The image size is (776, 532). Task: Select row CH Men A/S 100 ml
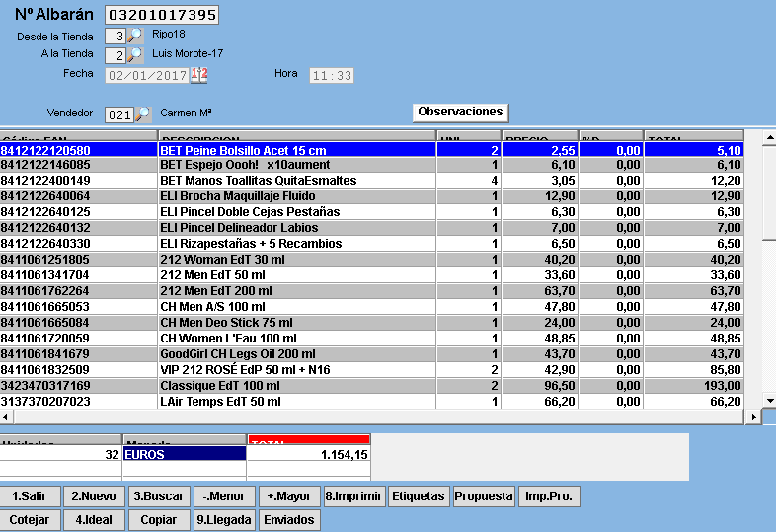[x=371, y=307]
